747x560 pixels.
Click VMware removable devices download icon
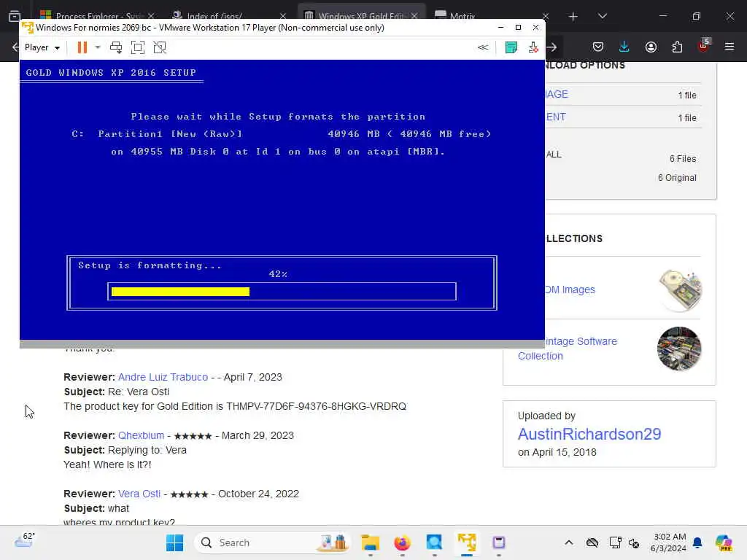point(533,47)
